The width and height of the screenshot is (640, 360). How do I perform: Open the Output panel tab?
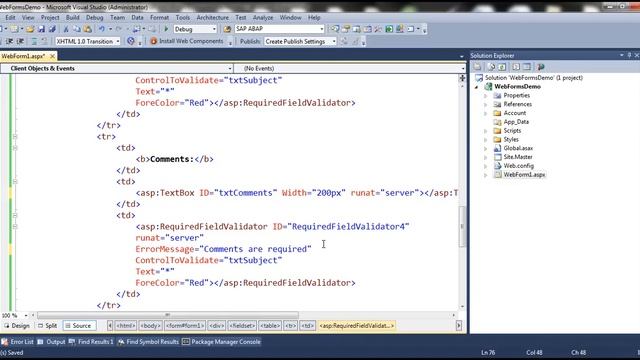[51, 342]
